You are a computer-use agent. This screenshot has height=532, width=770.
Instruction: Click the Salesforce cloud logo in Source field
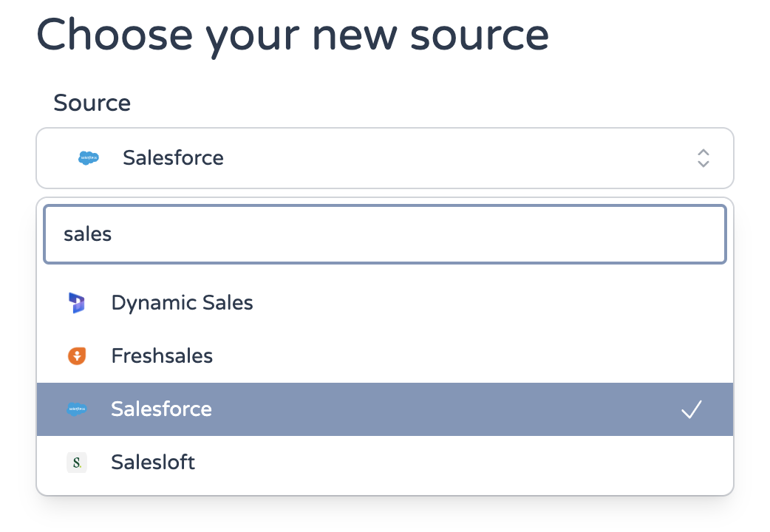(89, 158)
